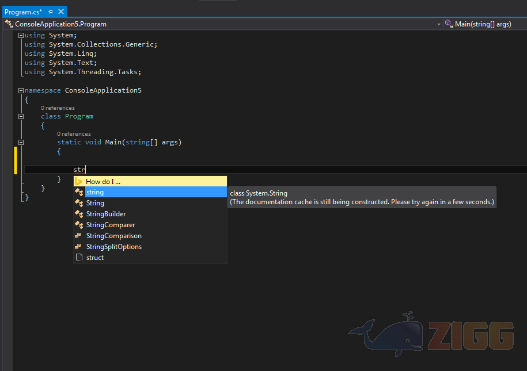Screen dimensions: 527x371
Task: Click the class icon before ConsoleApplication5.Program
Action: click(9, 24)
